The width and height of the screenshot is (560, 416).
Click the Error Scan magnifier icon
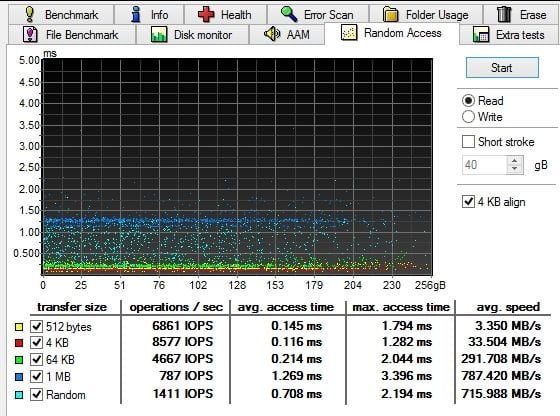pyautogui.click(x=289, y=14)
